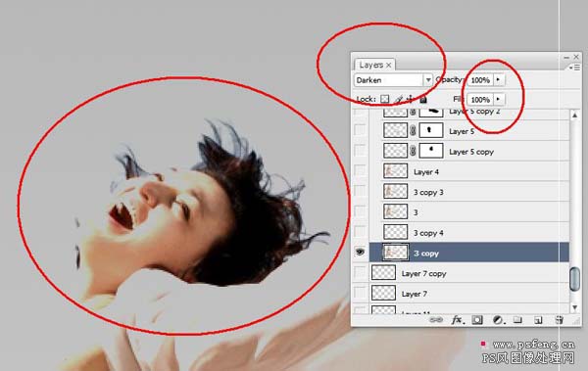Select the layer named Layer 7
588x371 pixels.
pyautogui.click(x=414, y=294)
